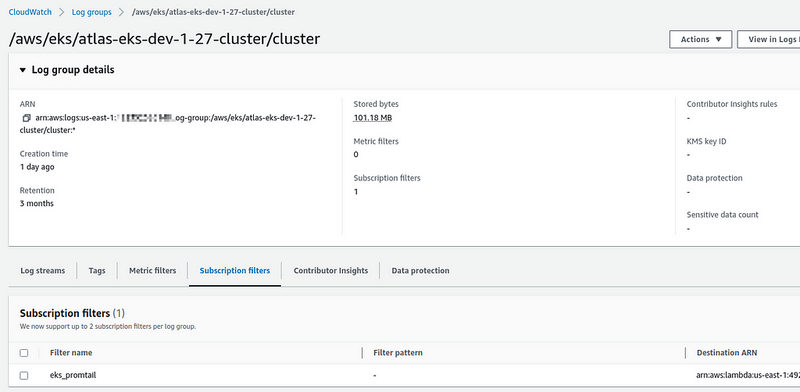
Task: Click the Destination ARN column header
Action: coord(727,353)
